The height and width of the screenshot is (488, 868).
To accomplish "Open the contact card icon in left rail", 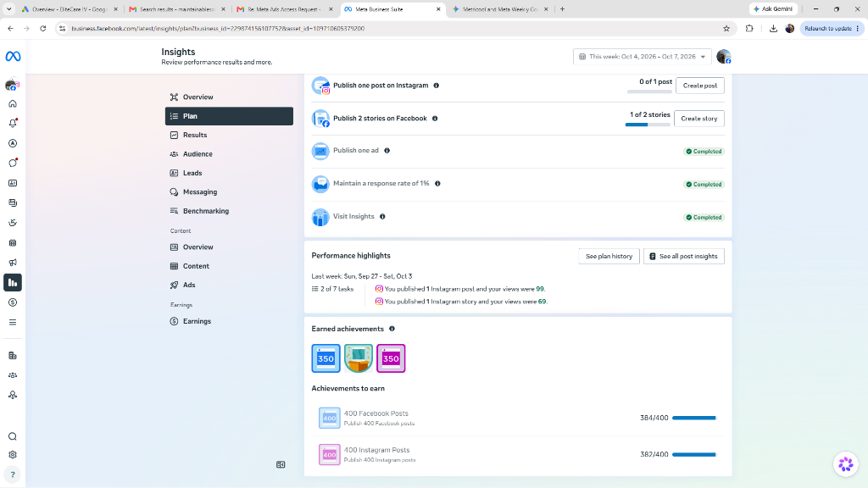I will (x=13, y=183).
